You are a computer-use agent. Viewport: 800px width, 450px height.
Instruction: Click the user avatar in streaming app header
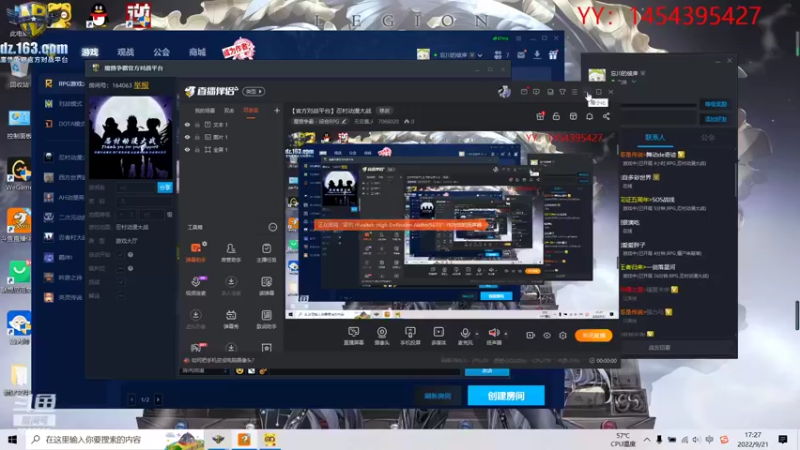tap(505, 92)
